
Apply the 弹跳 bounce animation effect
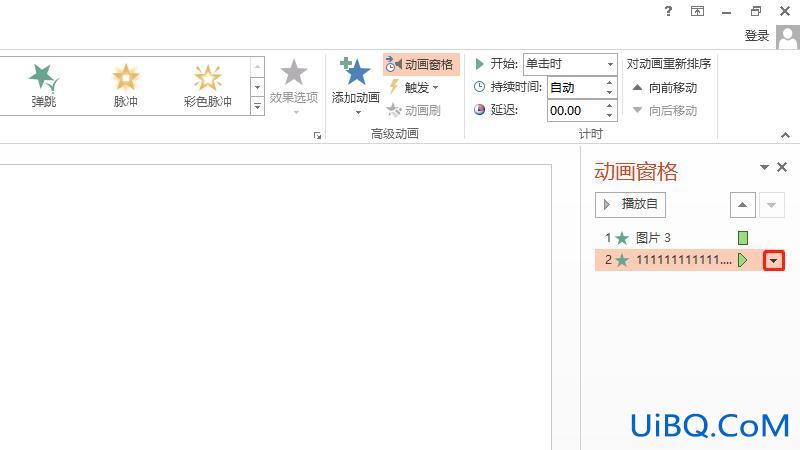[x=43, y=86]
